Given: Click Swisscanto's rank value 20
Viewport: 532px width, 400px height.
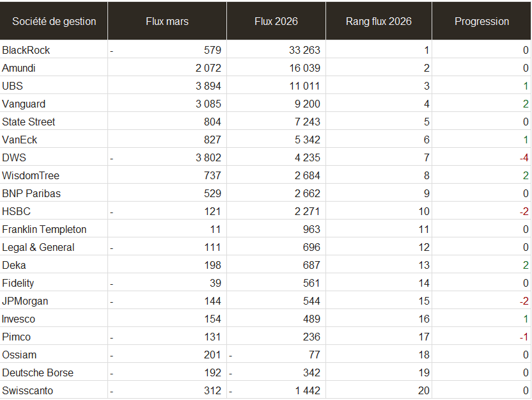Looking at the screenshot, I should [x=423, y=391].
